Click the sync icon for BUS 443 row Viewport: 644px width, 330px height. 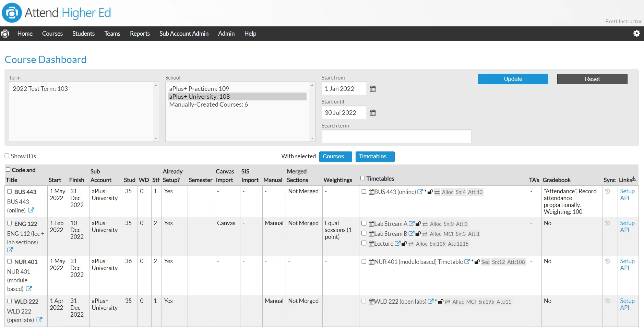pyautogui.click(x=607, y=192)
